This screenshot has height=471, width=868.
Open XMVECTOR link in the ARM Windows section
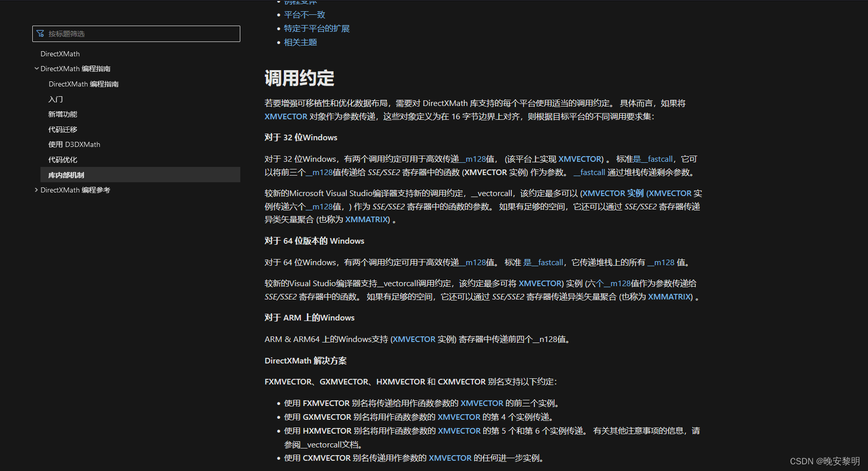coord(414,339)
